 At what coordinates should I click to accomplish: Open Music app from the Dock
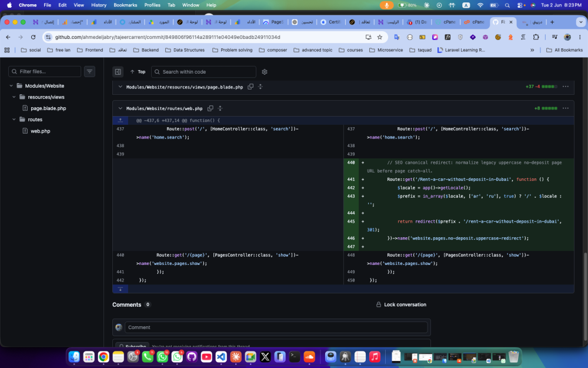[375, 357]
